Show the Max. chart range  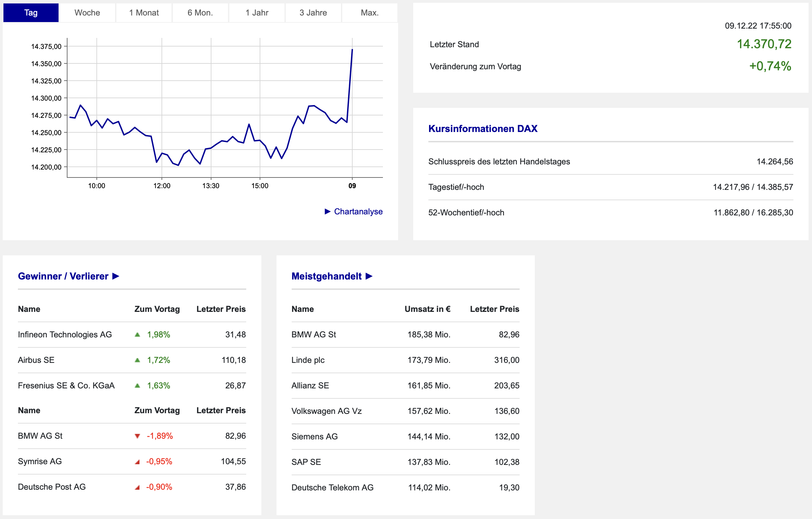369,13
